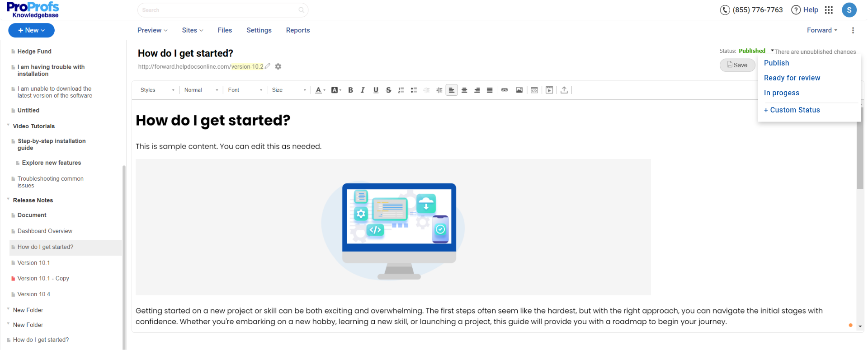Increase the paragraph indent
This screenshot has height=350, width=868.
pos(439,90)
